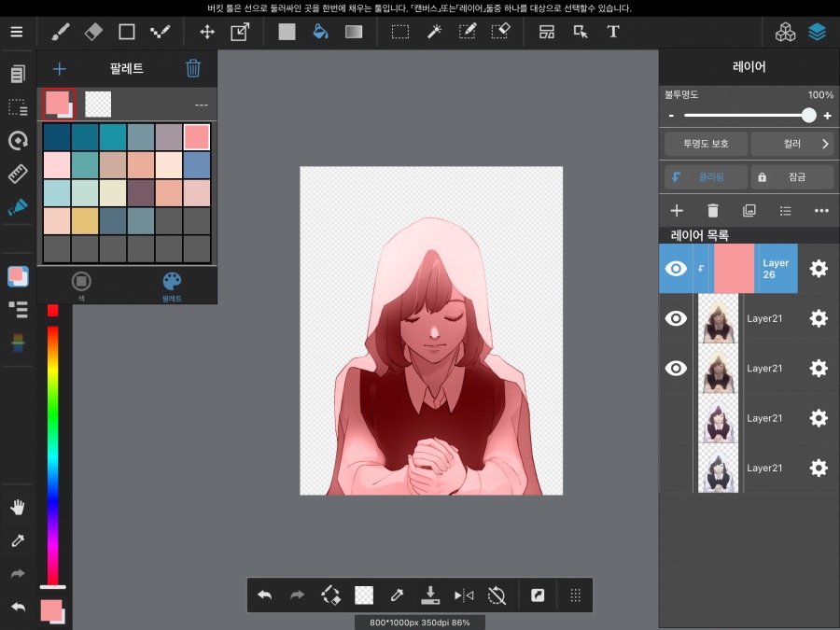Activate the Magic Wand selection tool
Screen dimensions: 840x630
tap(433, 31)
